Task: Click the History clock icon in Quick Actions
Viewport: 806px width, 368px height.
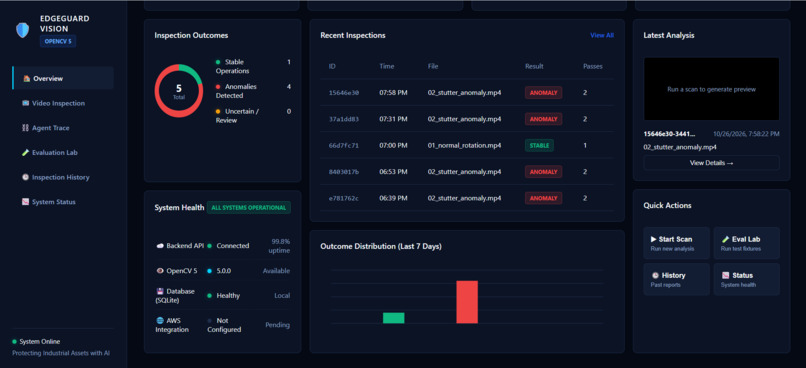Action: (x=655, y=275)
